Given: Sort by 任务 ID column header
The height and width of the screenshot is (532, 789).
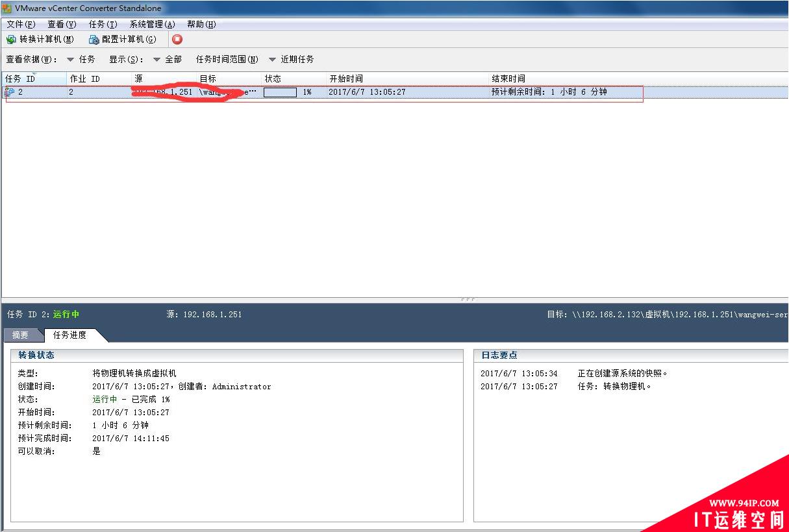Looking at the screenshot, I should pyautogui.click(x=34, y=79).
